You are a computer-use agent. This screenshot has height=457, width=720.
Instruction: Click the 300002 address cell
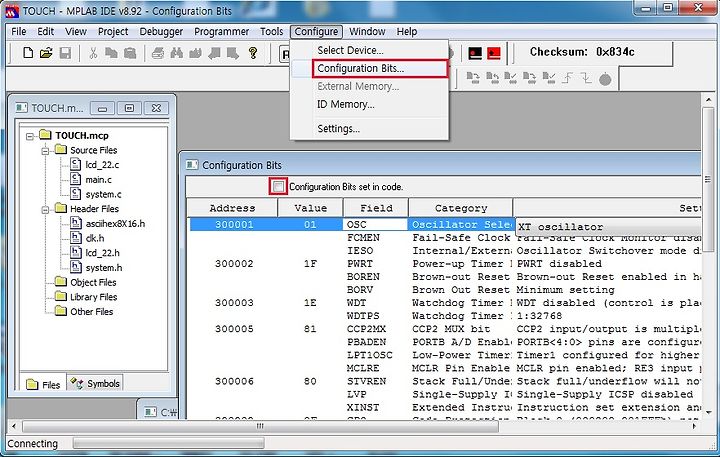click(x=234, y=264)
